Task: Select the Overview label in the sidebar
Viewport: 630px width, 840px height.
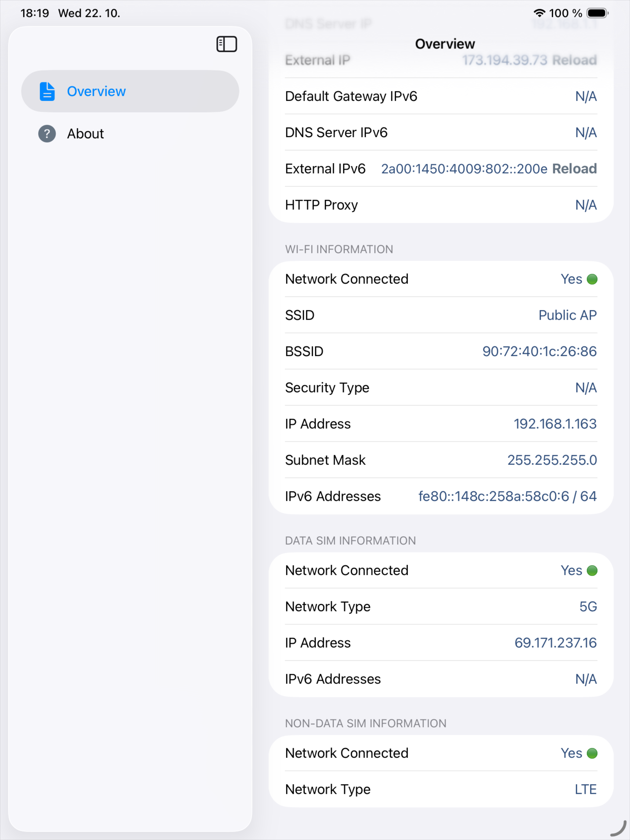Action: coord(96,92)
